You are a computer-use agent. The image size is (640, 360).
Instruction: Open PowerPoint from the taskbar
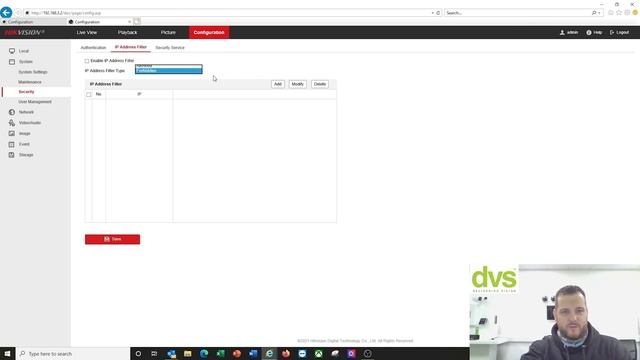coord(237,353)
